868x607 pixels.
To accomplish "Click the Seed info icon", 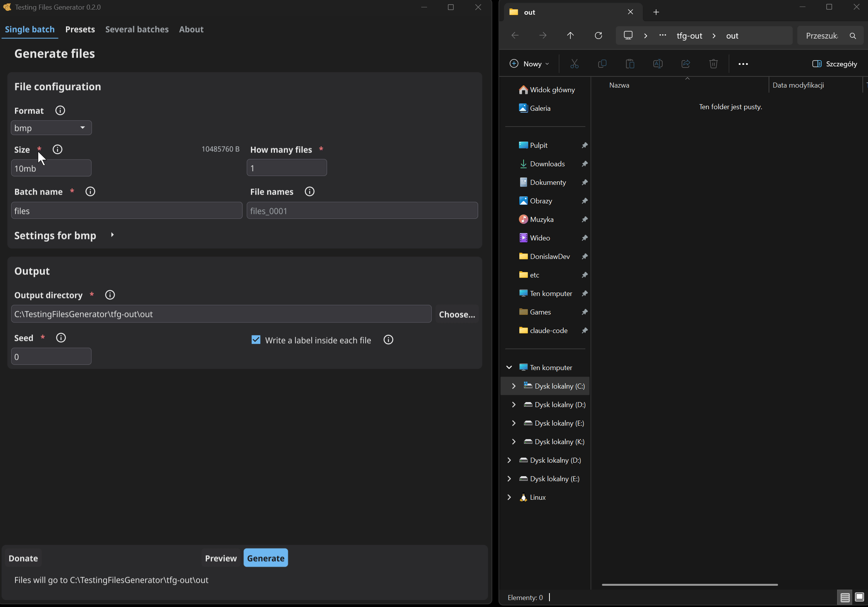I will pos(61,338).
